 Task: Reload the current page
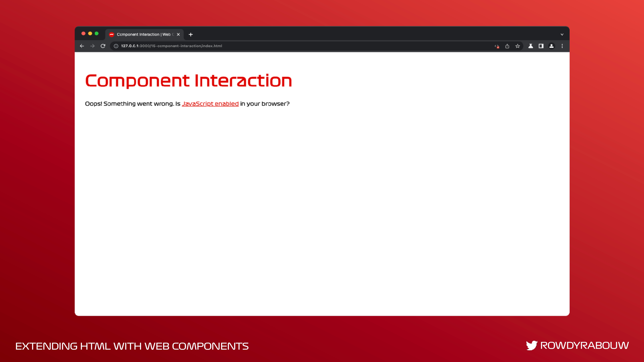pos(103,46)
